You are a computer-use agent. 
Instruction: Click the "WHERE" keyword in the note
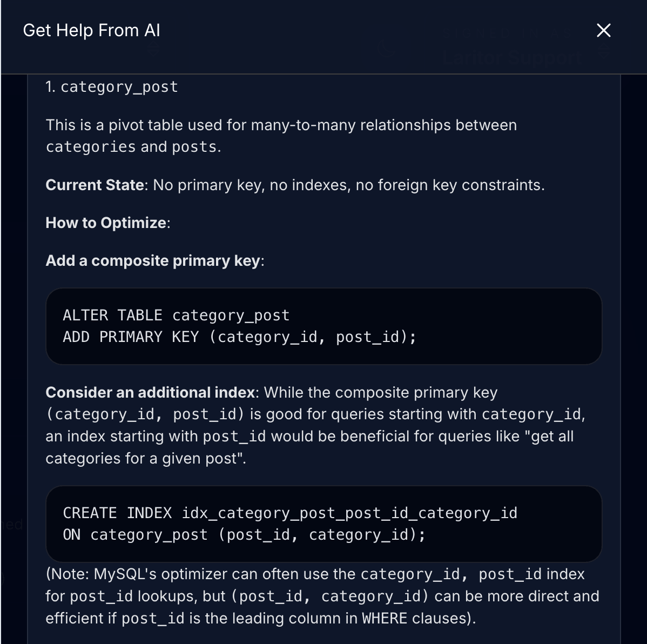pos(384,618)
